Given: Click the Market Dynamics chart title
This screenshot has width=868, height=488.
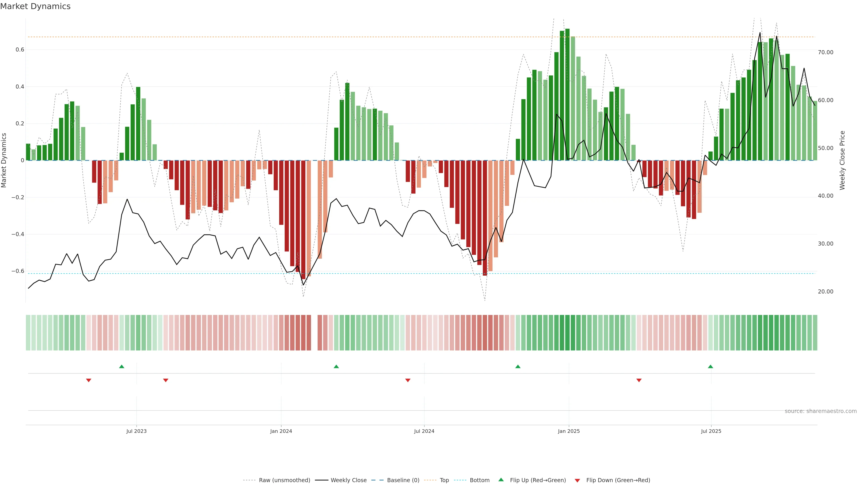Looking at the screenshot, I should click(x=35, y=6).
